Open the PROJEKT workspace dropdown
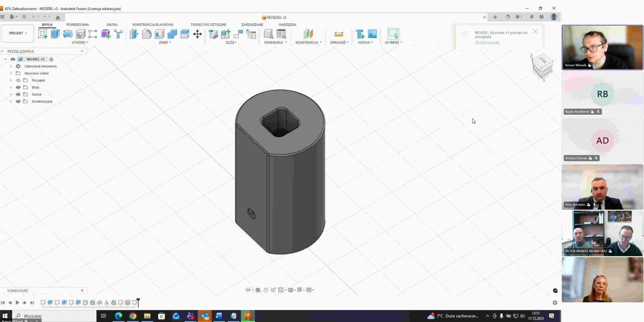Image resolution: width=644 pixels, height=322 pixels. pos(18,33)
